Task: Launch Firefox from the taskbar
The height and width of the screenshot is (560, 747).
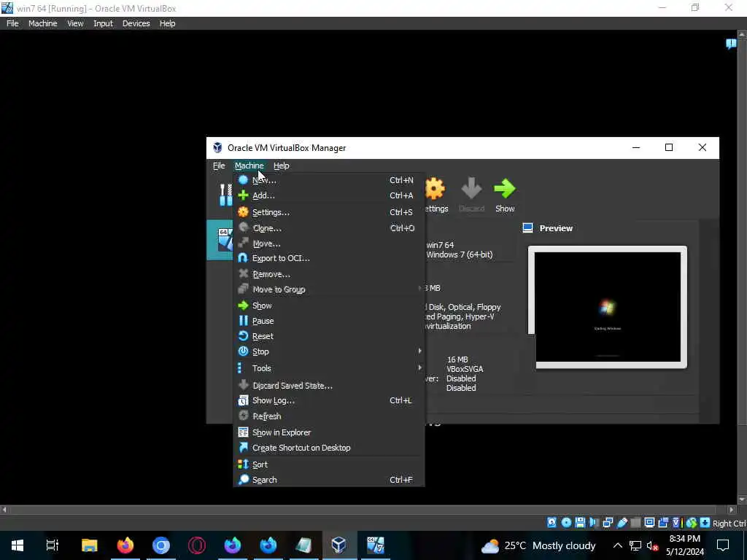Action: click(x=125, y=545)
